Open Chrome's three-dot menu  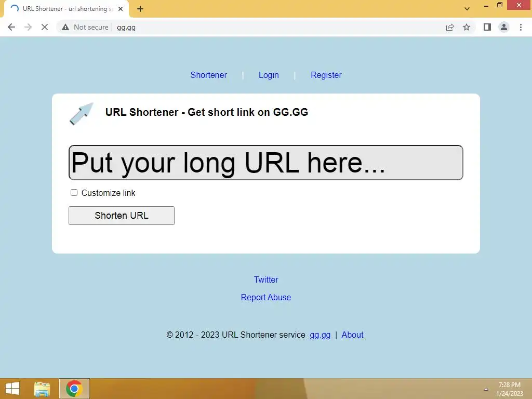coord(521,27)
